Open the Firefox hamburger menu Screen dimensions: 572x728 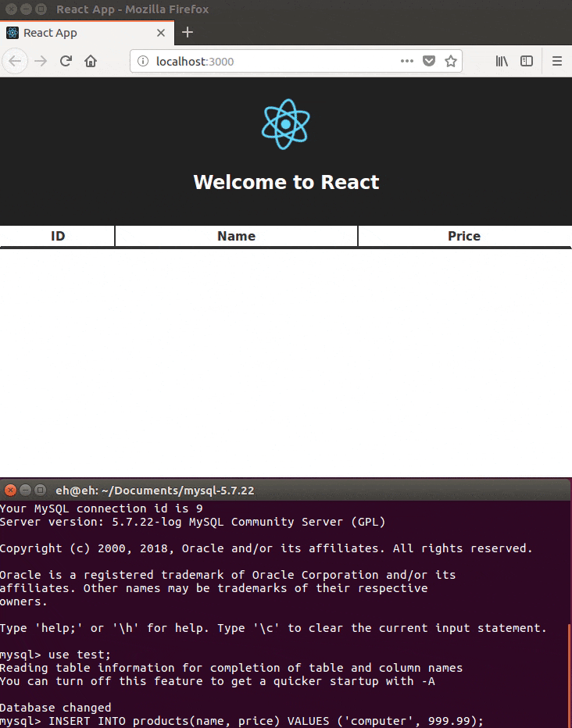coord(557,61)
